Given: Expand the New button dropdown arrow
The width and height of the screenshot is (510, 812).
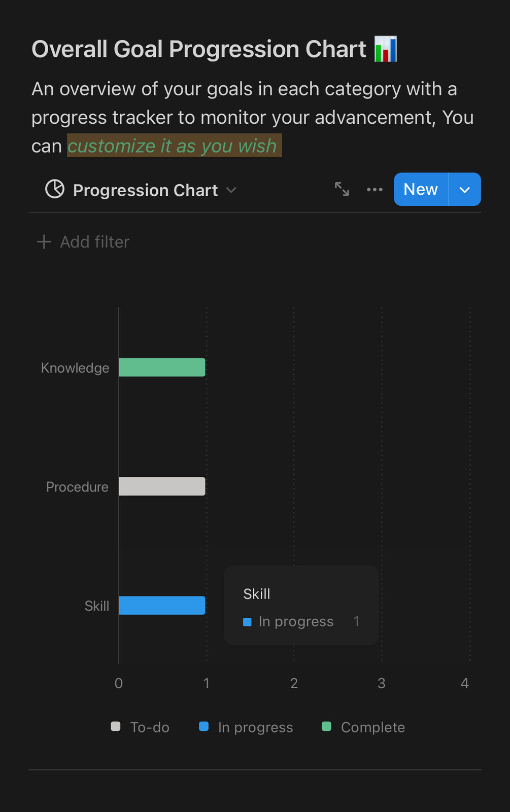Looking at the screenshot, I should (465, 189).
